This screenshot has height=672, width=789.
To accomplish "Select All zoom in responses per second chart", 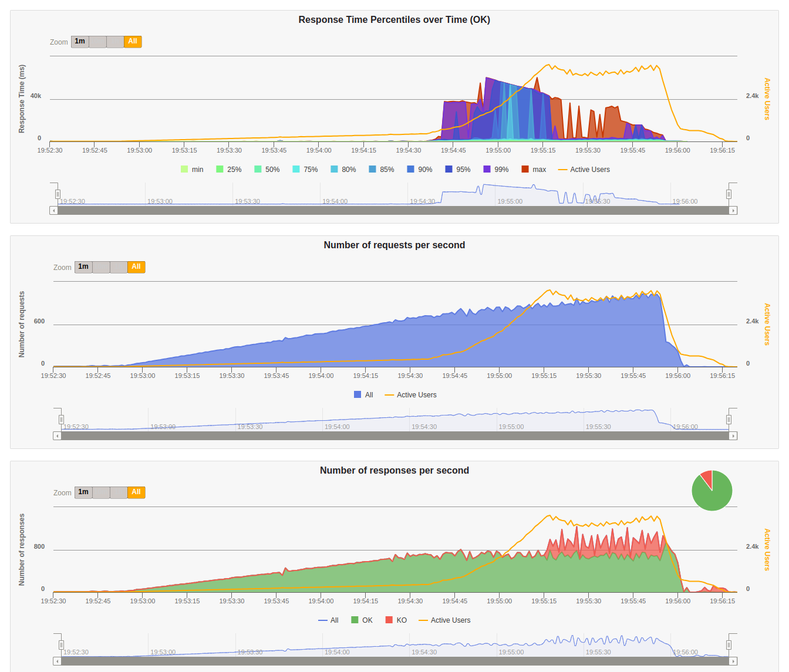I will [x=136, y=492].
